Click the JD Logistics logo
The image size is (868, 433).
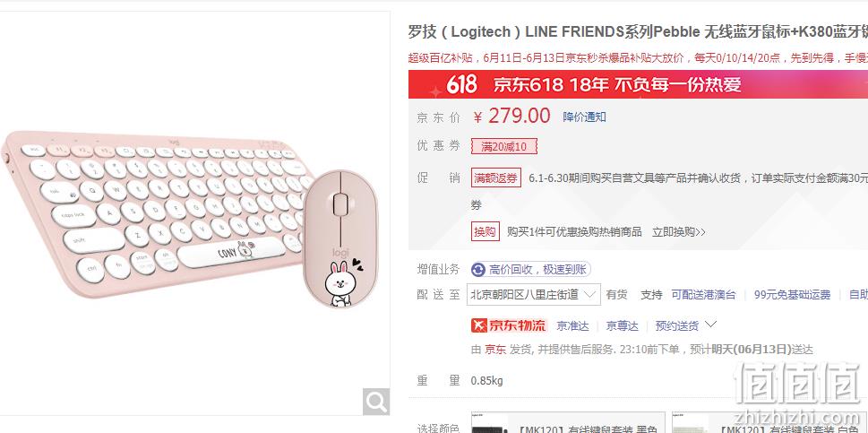pos(509,325)
